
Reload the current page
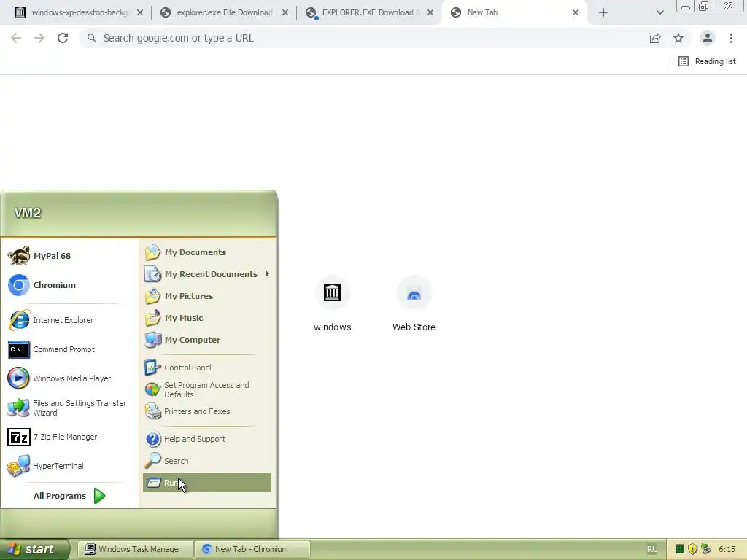click(x=63, y=38)
